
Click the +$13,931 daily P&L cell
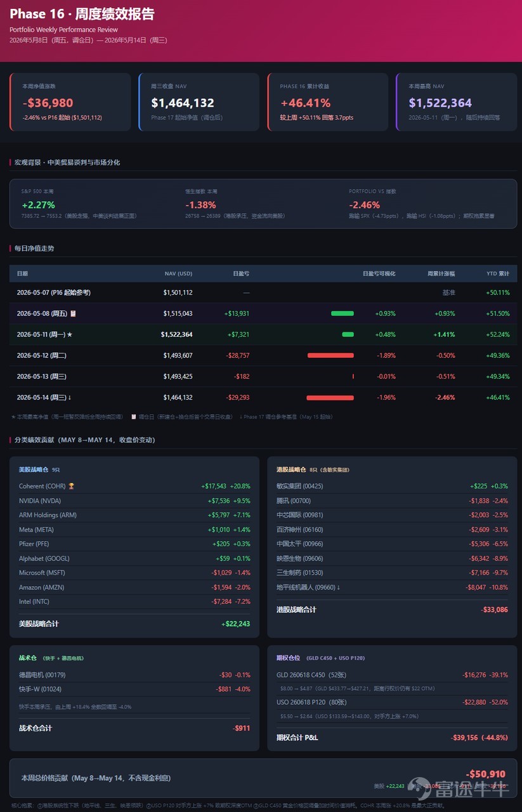pos(237,313)
